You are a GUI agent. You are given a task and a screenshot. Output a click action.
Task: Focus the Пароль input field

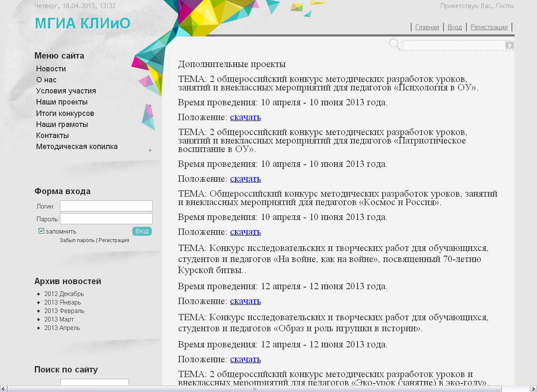[106, 219]
